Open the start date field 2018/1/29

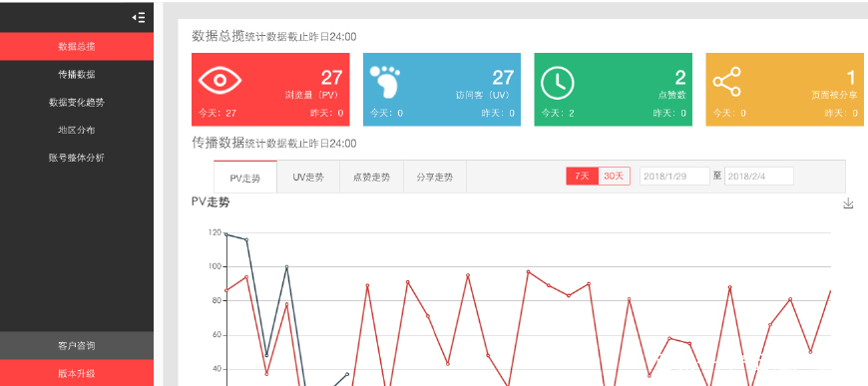coord(674,177)
